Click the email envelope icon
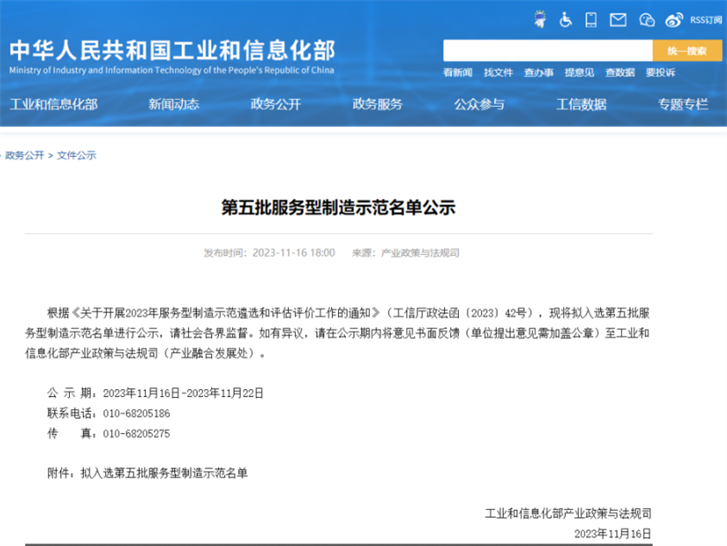 (618, 20)
